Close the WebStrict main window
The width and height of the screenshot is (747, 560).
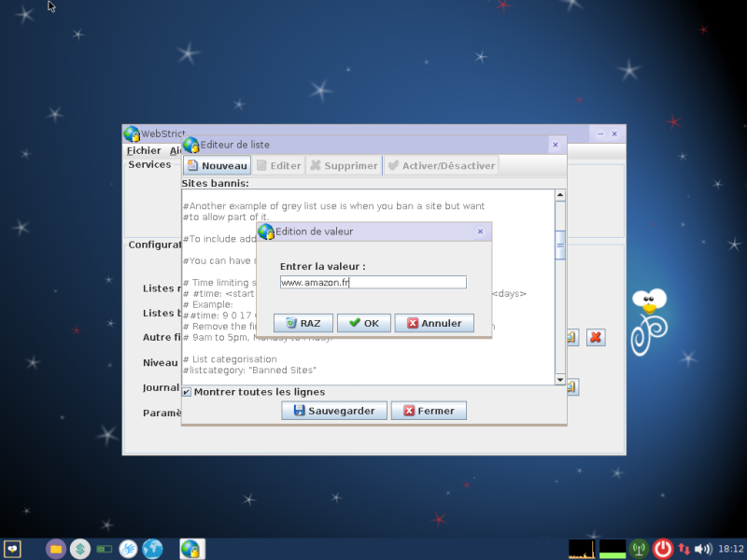[614, 133]
